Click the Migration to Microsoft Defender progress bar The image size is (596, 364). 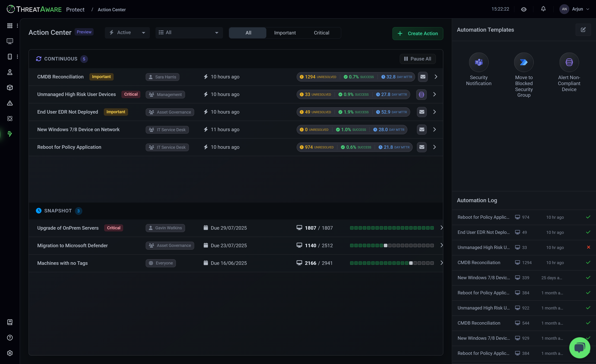tap(392, 245)
